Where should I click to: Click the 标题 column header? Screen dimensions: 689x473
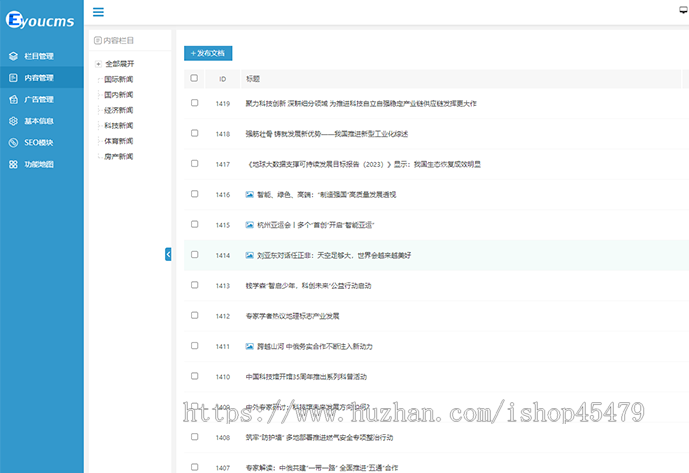pyautogui.click(x=253, y=79)
